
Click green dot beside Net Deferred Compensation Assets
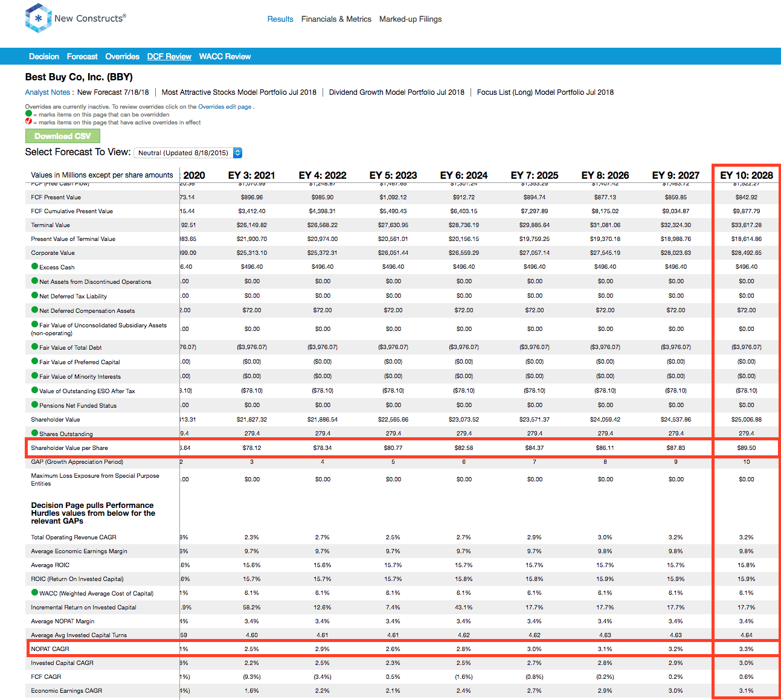34,310
